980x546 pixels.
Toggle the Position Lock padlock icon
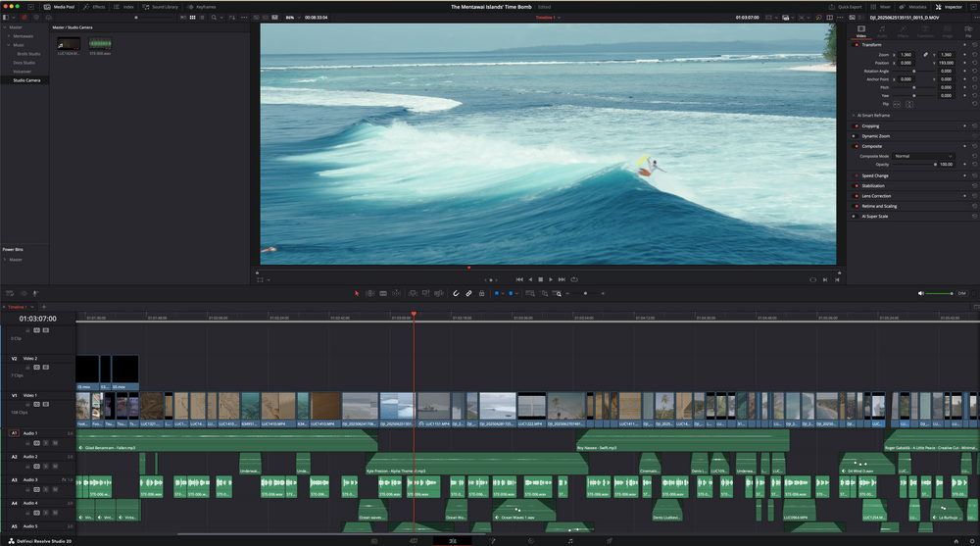click(x=481, y=293)
